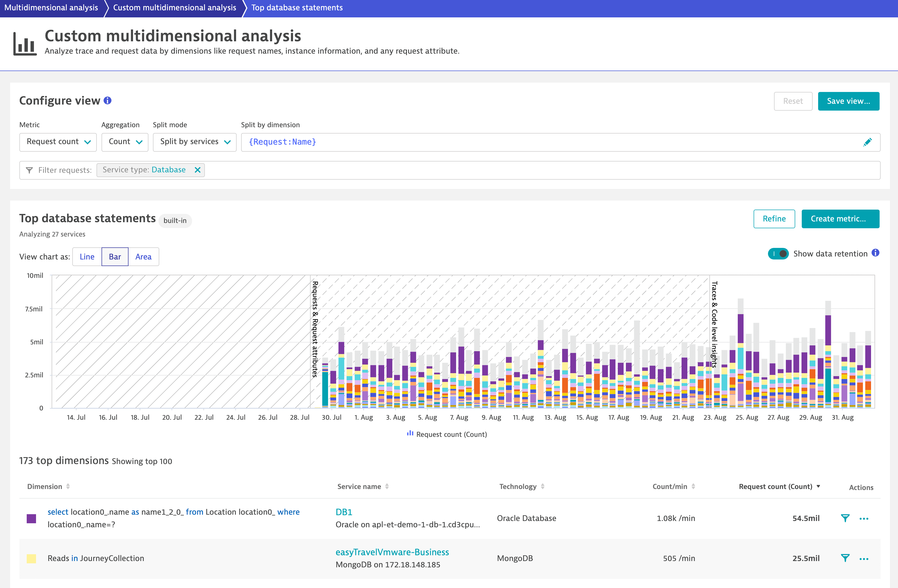Click the Save view button
Viewport: 898px width, 588px height.
coord(848,101)
